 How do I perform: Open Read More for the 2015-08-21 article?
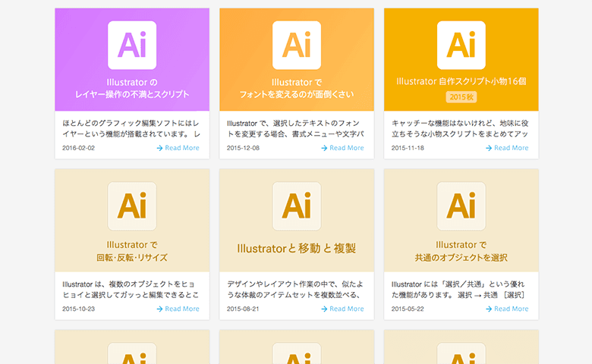tap(342, 309)
